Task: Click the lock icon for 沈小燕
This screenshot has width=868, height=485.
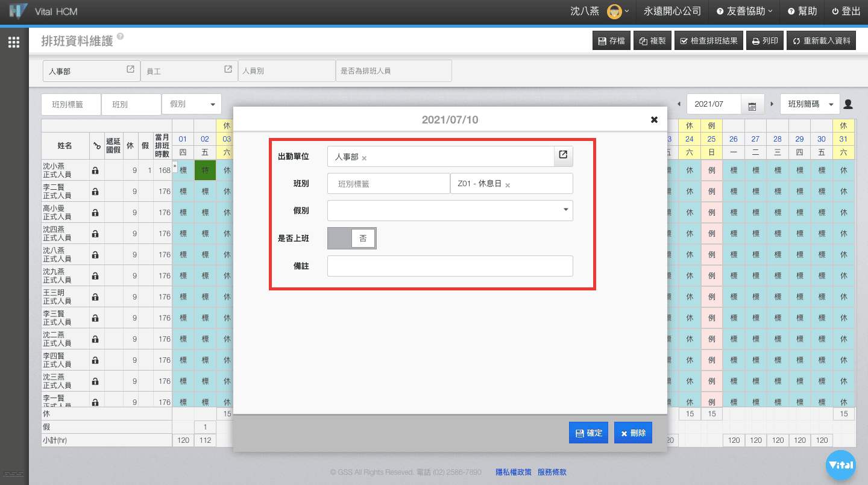Action: [95, 171]
